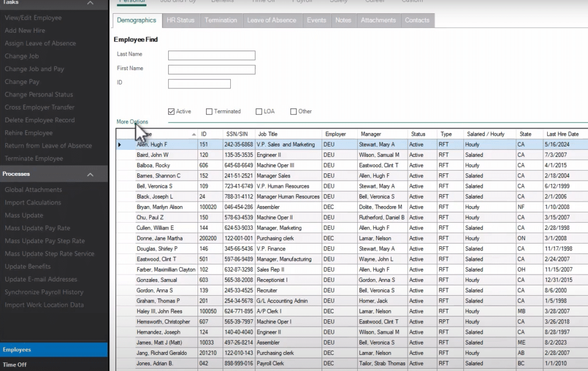
Task: Select the row for Allen, Hugh F
Action: pos(352,144)
